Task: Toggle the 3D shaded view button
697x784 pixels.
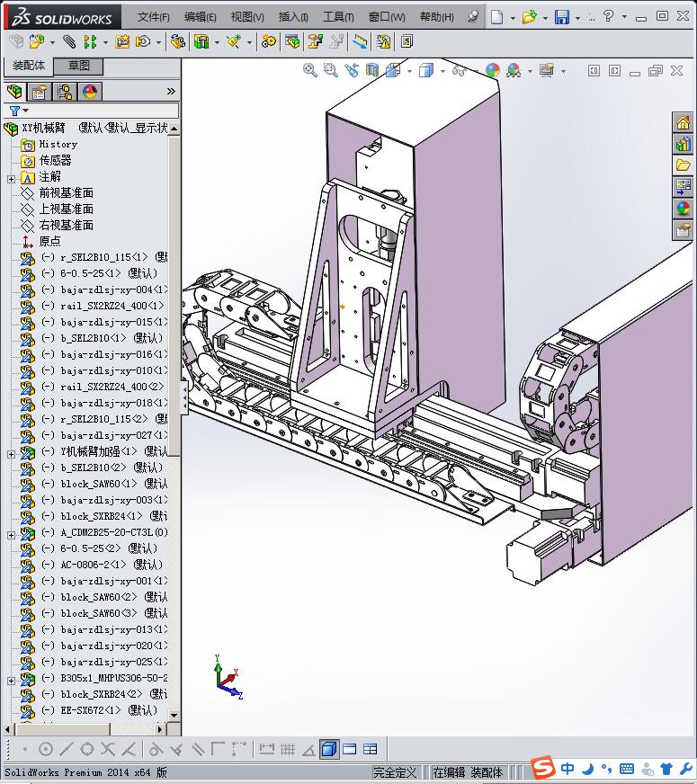Action: click(329, 749)
